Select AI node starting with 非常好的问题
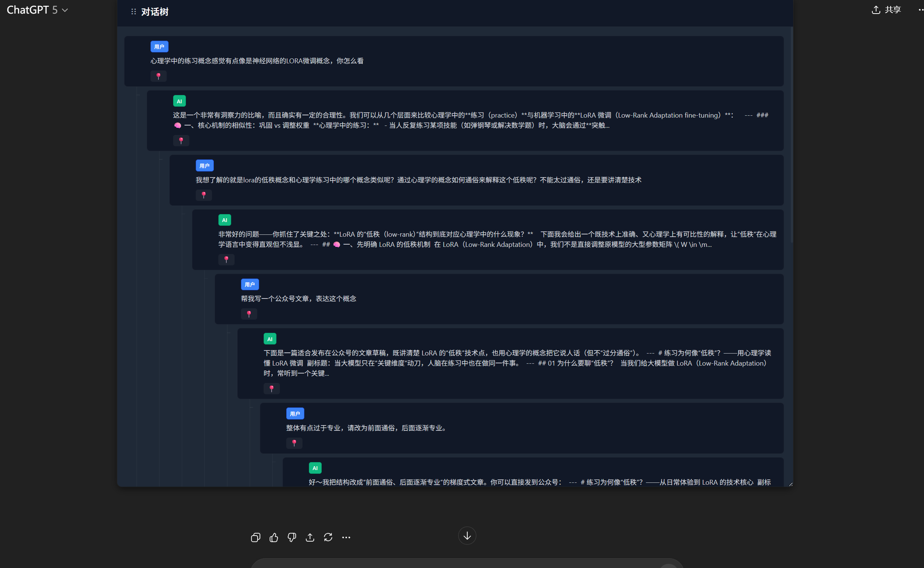 point(497,239)
